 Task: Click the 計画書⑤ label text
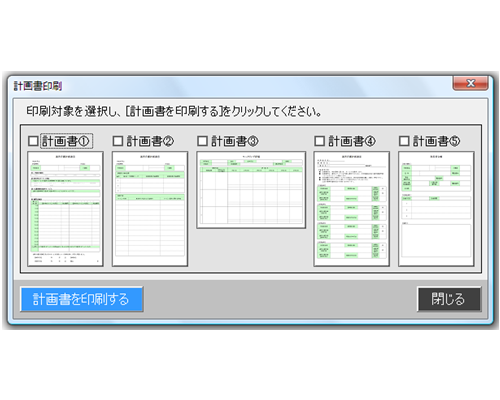[x=437, y=141]
